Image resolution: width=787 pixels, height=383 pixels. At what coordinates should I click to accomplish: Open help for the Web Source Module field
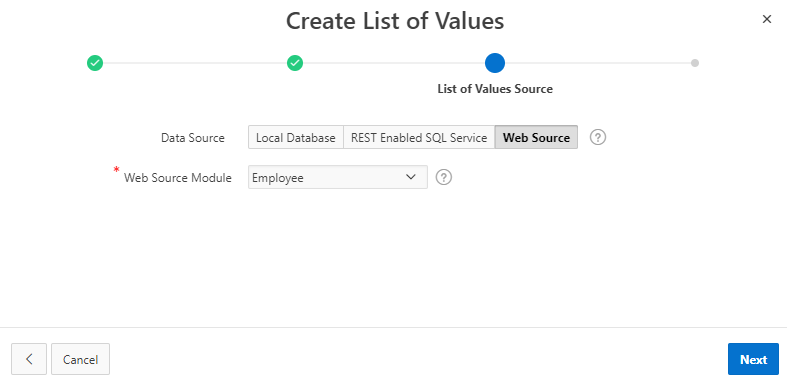(444, 177)
